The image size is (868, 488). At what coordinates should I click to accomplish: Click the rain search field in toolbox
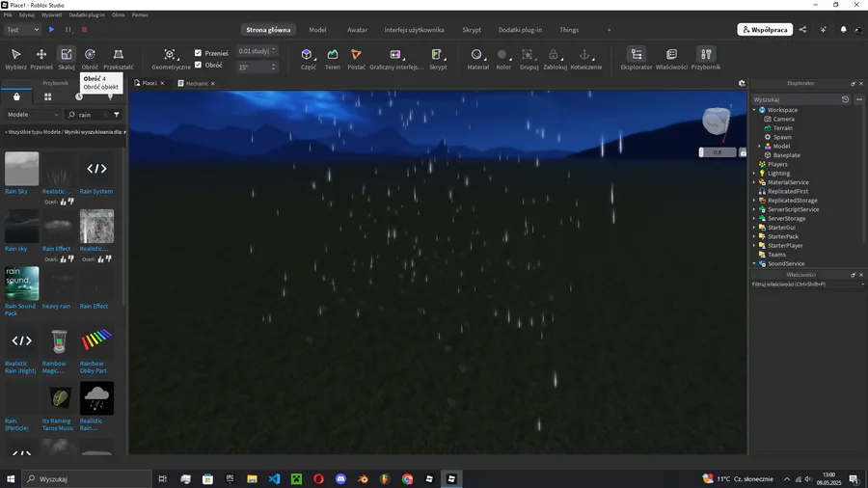click(88, 115)
